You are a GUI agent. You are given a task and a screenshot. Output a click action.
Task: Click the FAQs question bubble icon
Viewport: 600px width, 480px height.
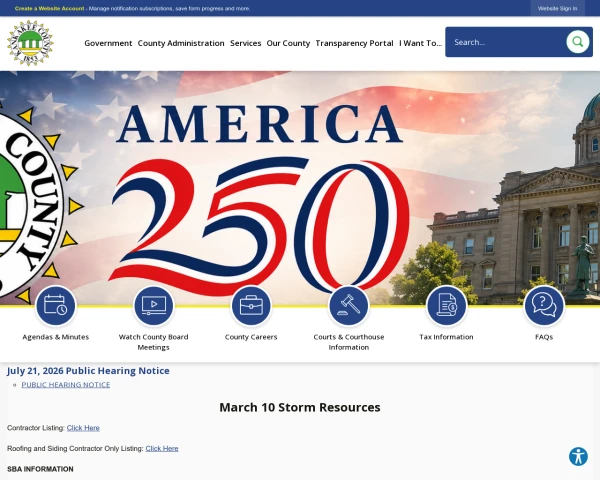[544, 305]
